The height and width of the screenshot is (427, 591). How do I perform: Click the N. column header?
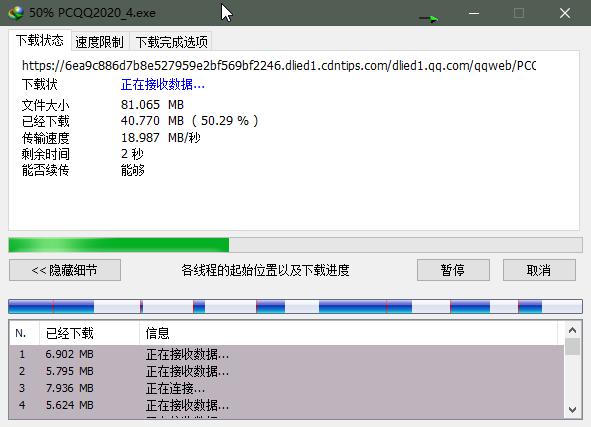coord(24,333)
